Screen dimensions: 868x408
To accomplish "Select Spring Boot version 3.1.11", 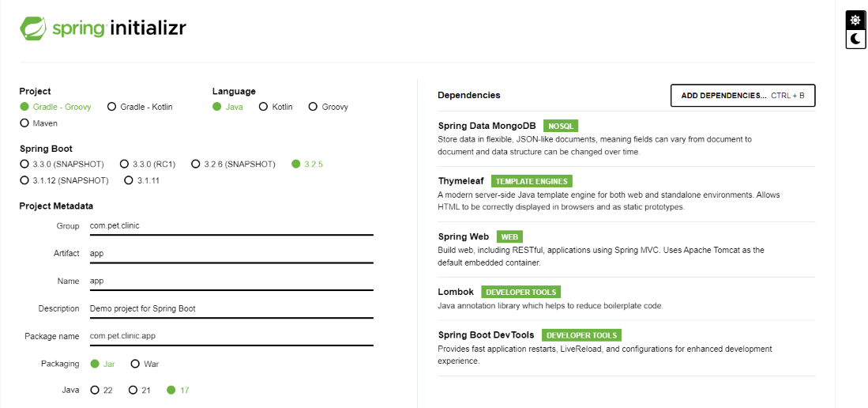I will click(x=130, y=180).
